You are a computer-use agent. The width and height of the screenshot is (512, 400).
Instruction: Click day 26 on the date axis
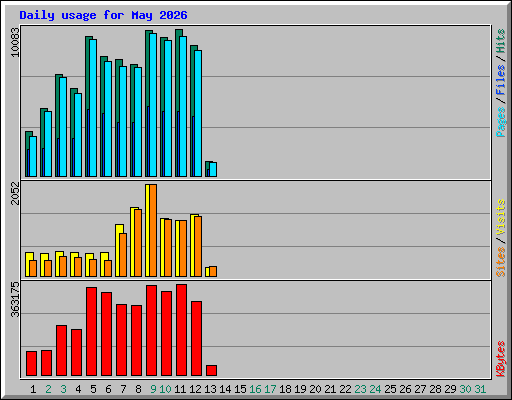[x=405, y=389]
